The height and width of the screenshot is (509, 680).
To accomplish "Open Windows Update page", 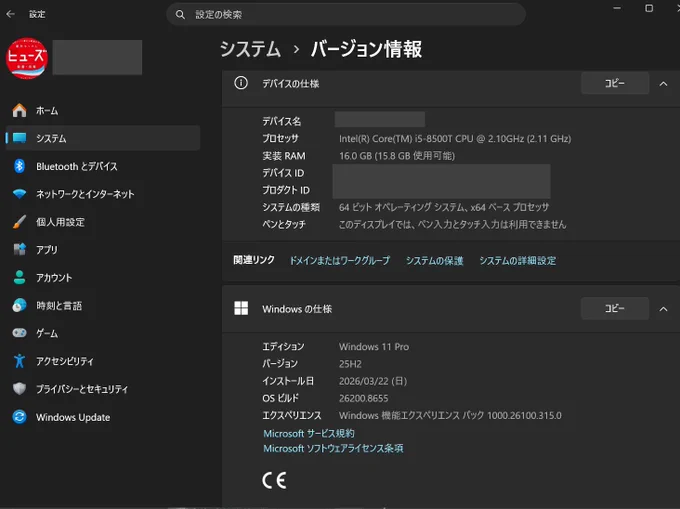I will [102, 417].
